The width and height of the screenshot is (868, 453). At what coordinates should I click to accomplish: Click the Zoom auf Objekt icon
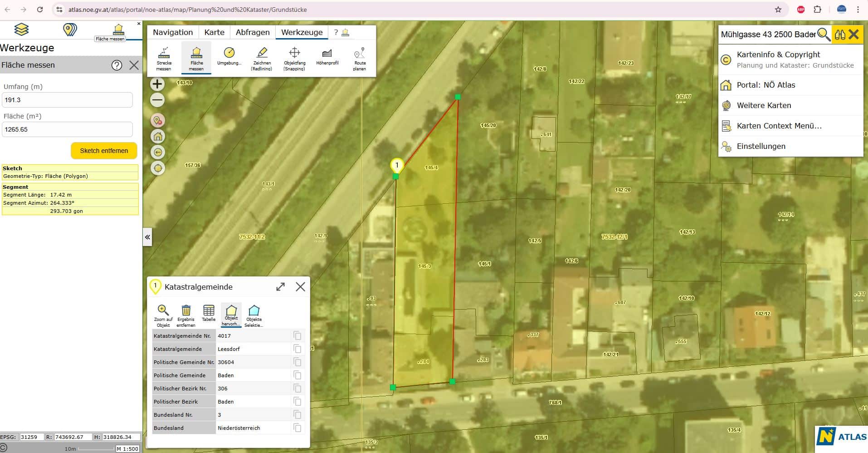coord(163,315)
